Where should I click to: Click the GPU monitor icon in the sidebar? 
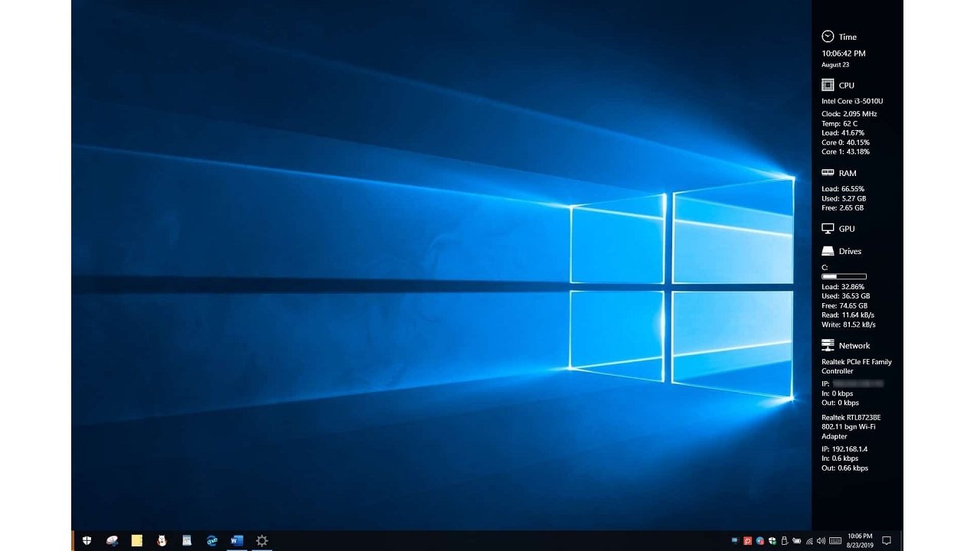pyautogui.click(x=828, y=228)
